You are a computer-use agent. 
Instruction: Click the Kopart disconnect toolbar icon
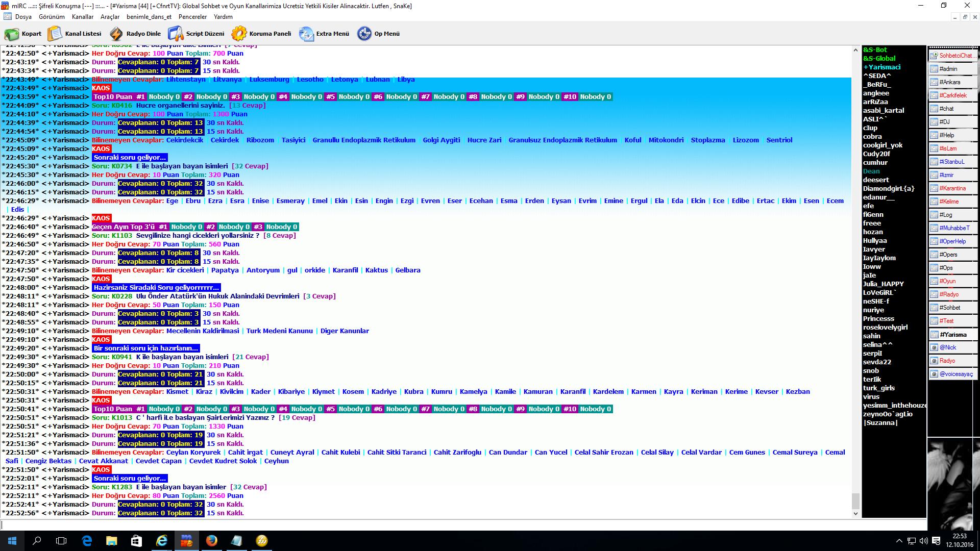click(x=12, y=34)
